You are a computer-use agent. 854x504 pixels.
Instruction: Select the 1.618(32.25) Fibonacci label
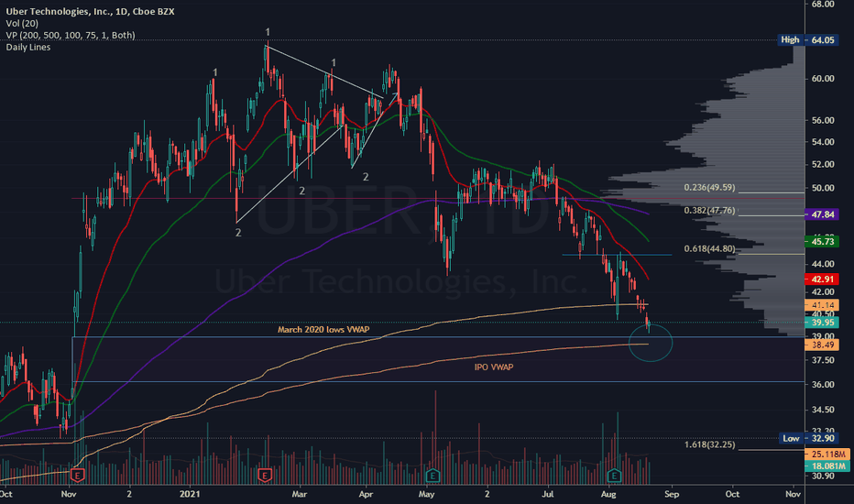click(709, 444)
